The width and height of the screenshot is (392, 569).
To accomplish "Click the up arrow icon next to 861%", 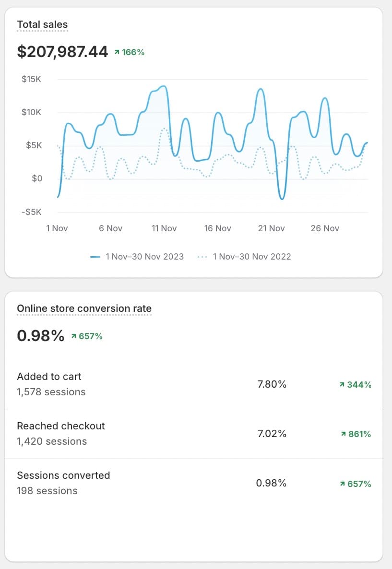I will 344,434.
